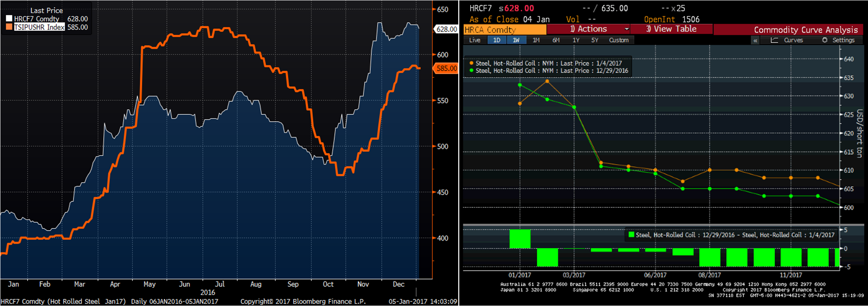The image size is (868, 307).
Task: Click the Curves chart icon
Action: click(774, 40)
